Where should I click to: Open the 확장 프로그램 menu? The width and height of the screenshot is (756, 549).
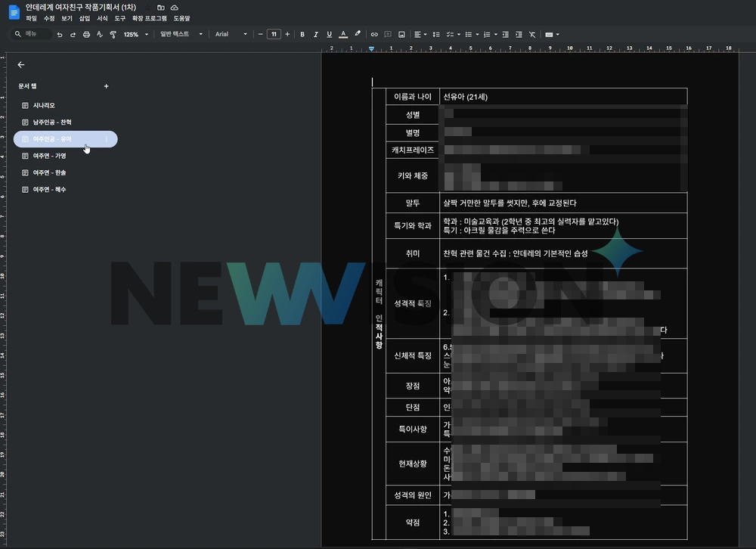(x=149, y=17)
